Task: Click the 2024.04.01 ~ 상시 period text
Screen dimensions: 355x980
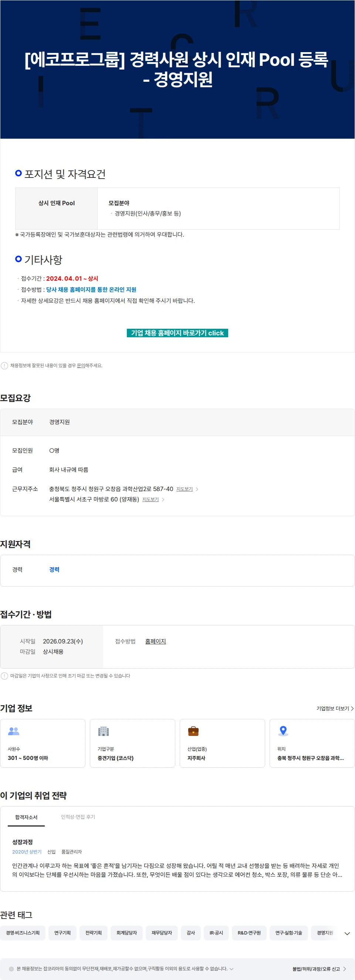Action: click(x=72, y=278)
